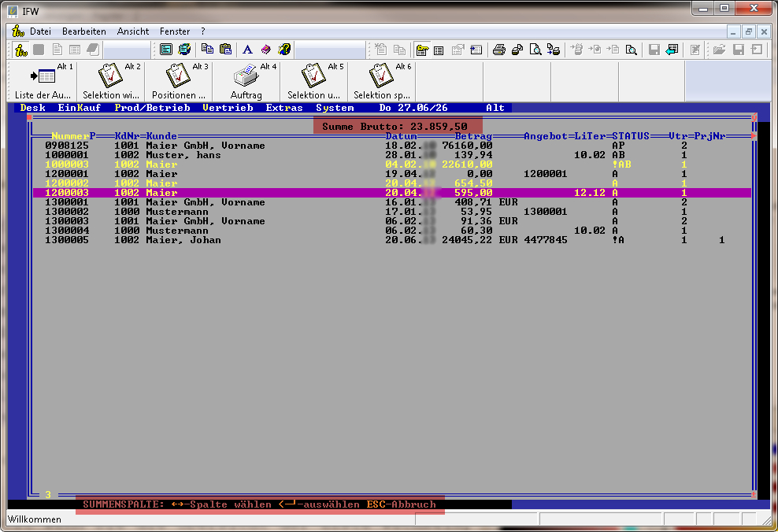This screenshot has height=532, width=778.
Task: Click the 'Selektion sp...' Alt 6 button
Action: coord(382,82)
